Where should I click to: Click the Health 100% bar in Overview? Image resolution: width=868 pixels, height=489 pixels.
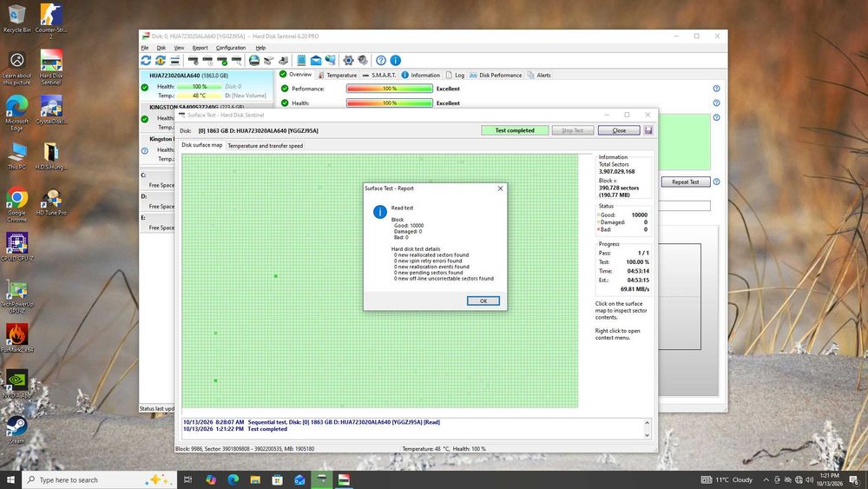pyautogui.click(x=389, y=103)
